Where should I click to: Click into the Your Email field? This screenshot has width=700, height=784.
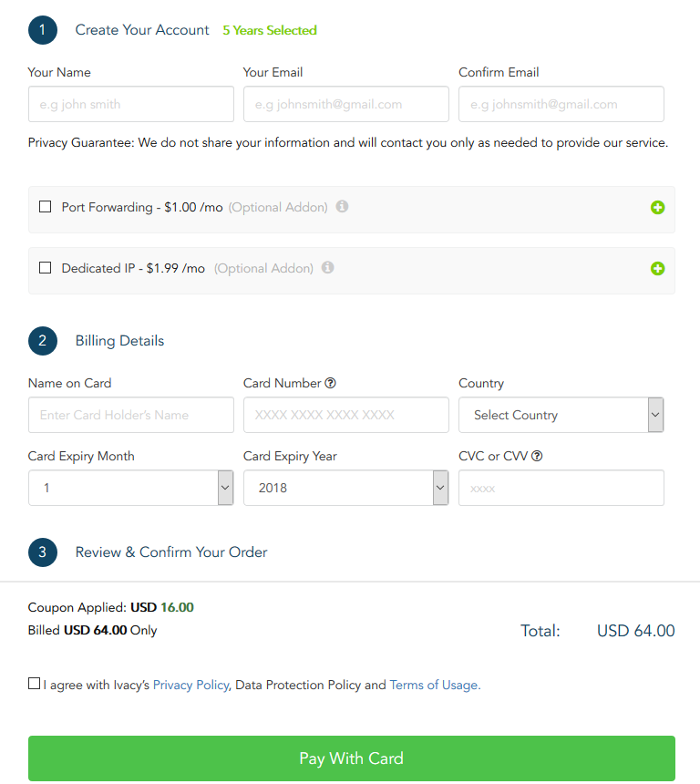point(346,104)
